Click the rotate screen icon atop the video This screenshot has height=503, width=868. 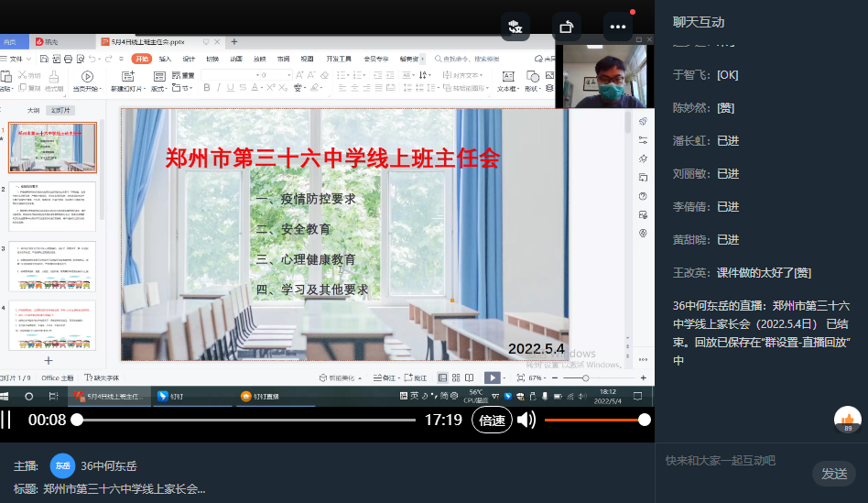567,27
